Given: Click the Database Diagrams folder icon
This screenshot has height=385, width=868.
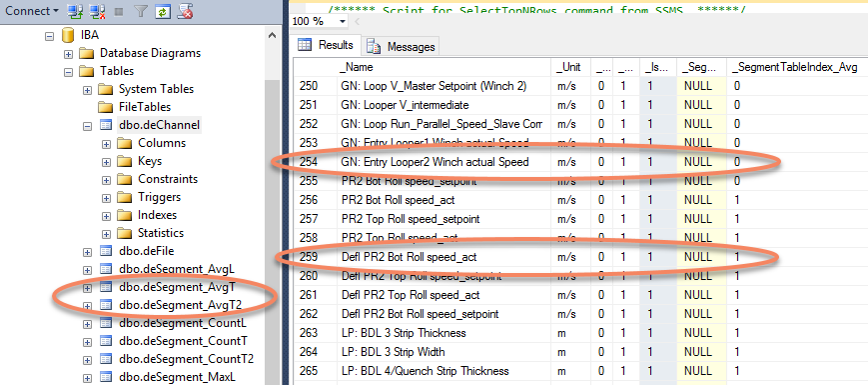Looking at the screenshot, I should tap(86, 54).
